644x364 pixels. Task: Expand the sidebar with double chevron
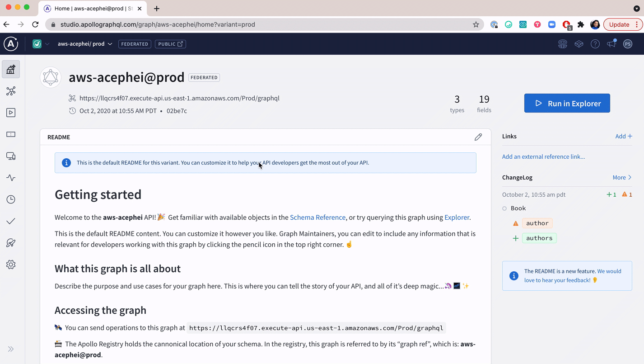tap(11, 349)
